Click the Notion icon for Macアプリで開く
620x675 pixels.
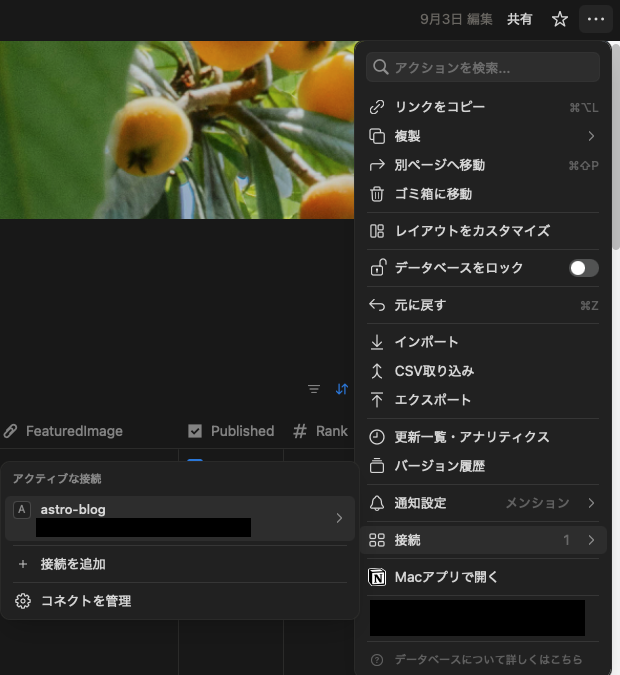377,577
